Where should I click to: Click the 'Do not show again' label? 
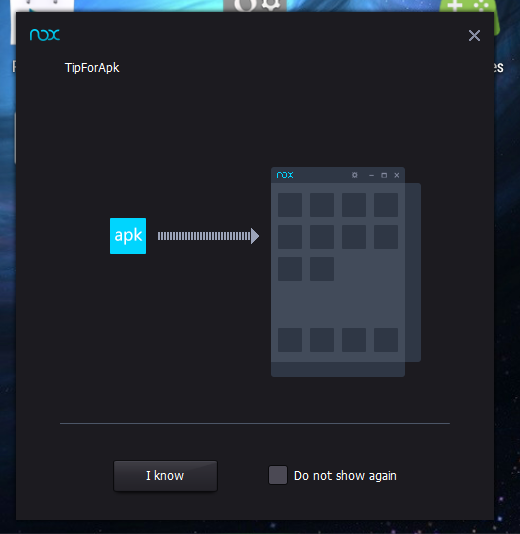tap(345, 476)
